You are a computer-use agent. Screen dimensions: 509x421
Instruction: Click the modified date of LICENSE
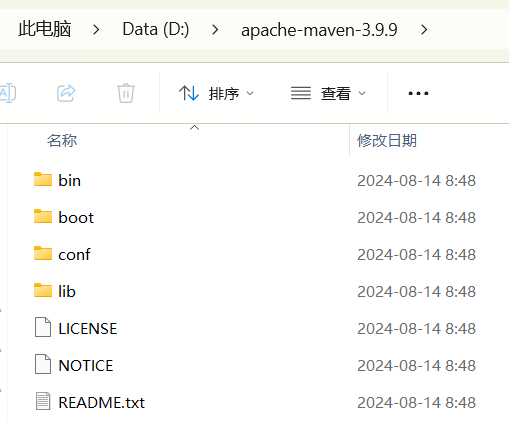point(416,329)
